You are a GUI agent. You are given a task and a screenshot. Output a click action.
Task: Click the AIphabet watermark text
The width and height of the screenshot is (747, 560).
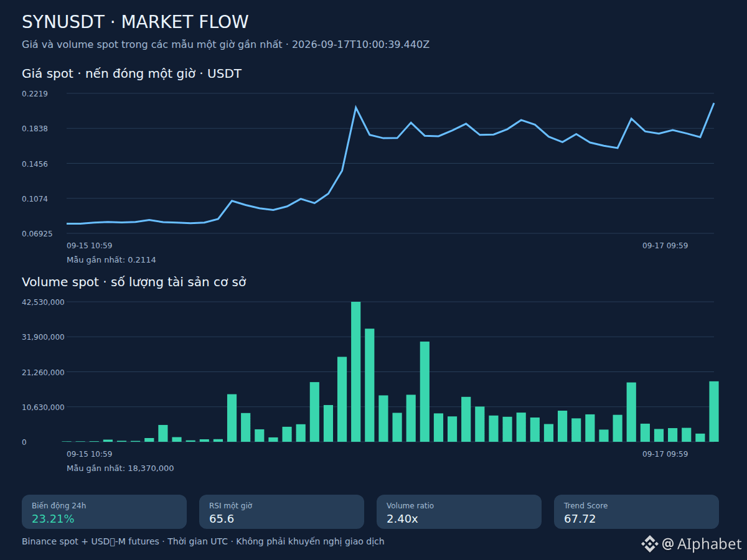(702, 544)
